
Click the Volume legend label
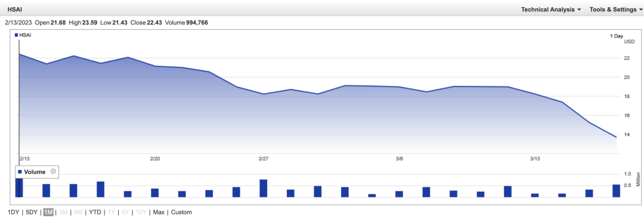[35, 172]
